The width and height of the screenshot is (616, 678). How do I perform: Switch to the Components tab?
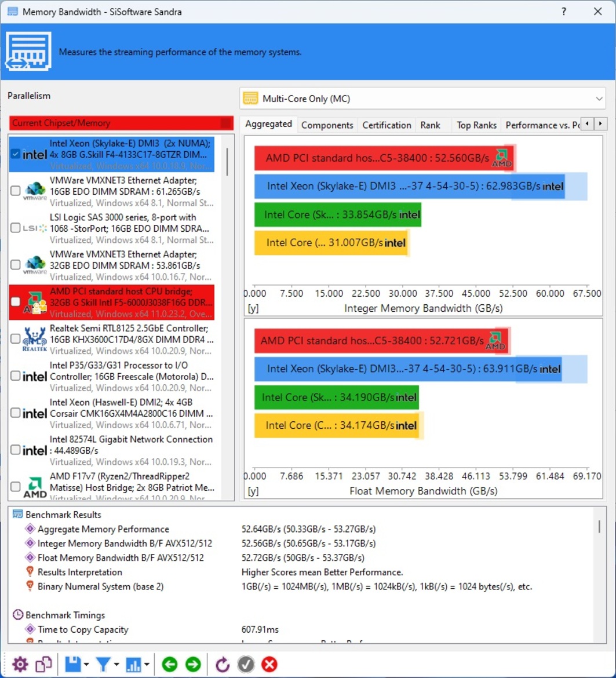point(327,125)
